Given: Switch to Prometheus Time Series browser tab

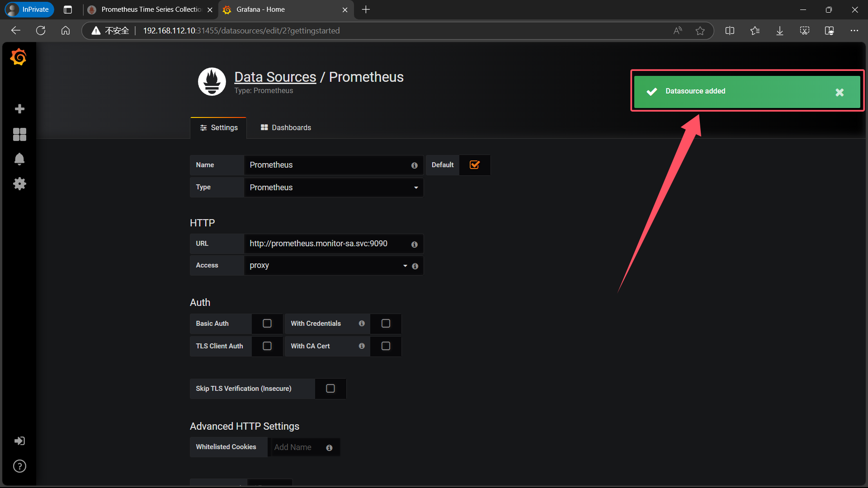Looking at the screenshot, I should (x=151, y=9).
